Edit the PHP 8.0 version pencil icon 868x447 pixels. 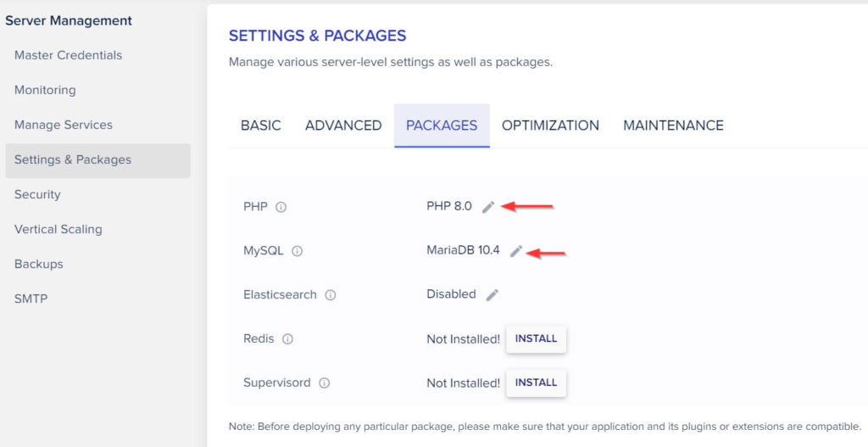487,207
